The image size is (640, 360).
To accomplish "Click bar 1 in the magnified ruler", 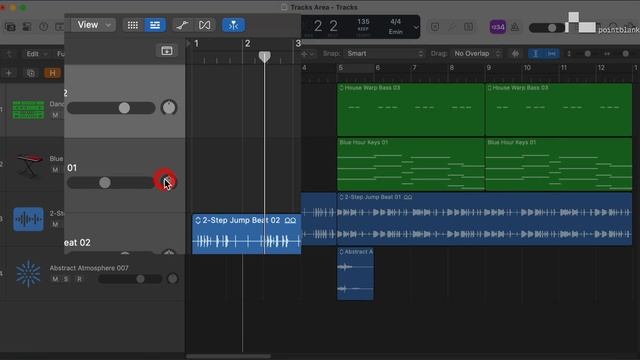I will [x=196, y=44].
